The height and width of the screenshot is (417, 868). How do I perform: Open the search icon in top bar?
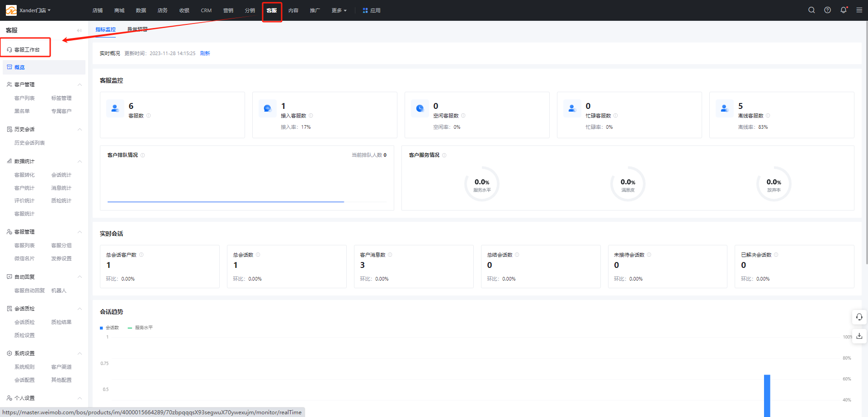pos(811,10)
